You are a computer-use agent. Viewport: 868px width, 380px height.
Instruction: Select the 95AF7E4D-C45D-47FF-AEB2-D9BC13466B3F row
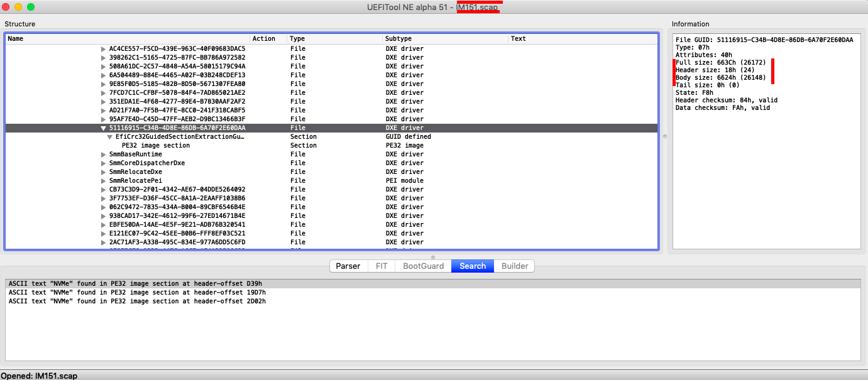click(331, 119)
